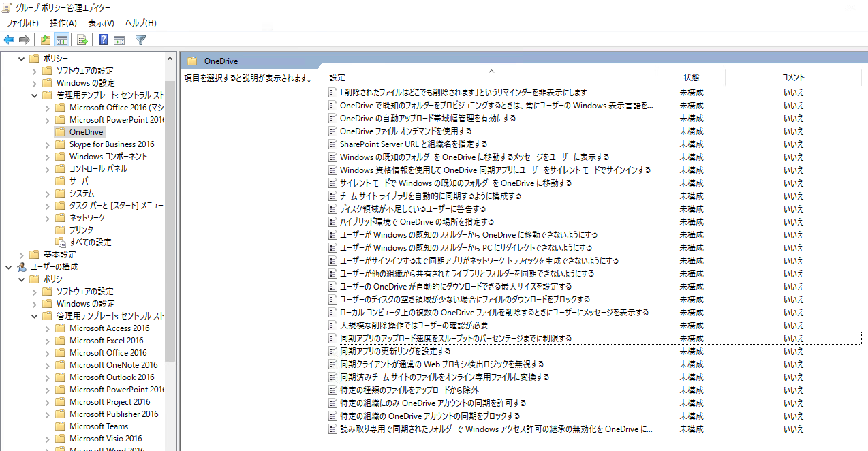Click policy icon of 同期アプリの更新リングを設定する

click(333, 352)
